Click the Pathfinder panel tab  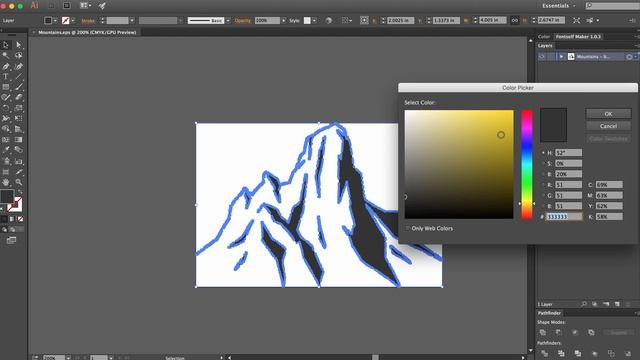coord(549,313)
